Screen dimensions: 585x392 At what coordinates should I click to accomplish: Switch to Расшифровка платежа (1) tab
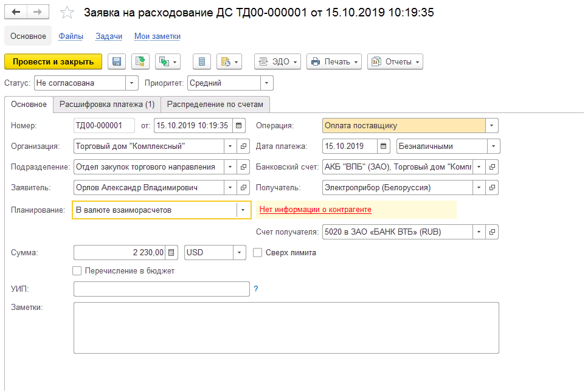point(106,105)
